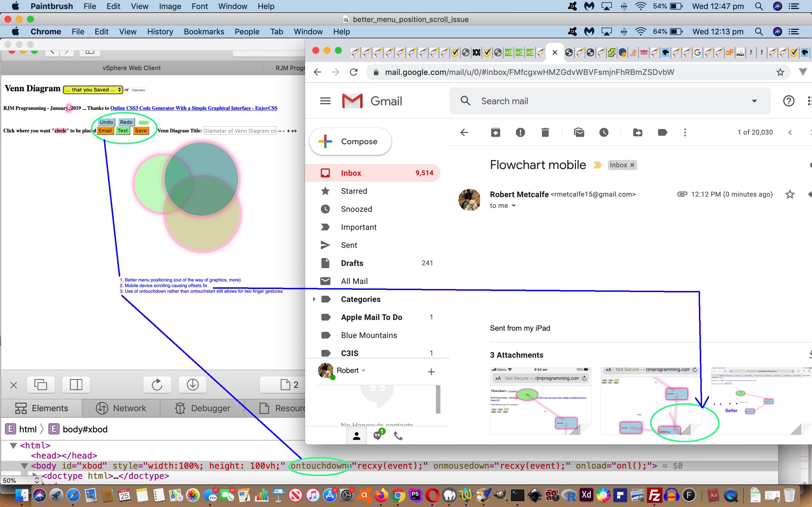Viewport: 812px width, 507px height.
Task: Open Gmail main menu hamburger icon
Action: pyautogui.click(x=325, y=101)
